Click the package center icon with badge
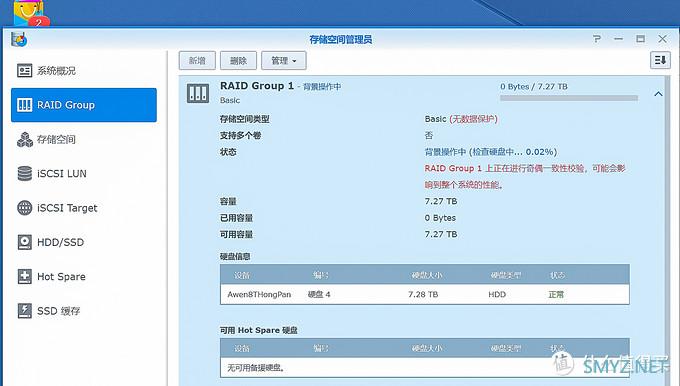Viewport: 680px width, 386px height. coord(30,12)
